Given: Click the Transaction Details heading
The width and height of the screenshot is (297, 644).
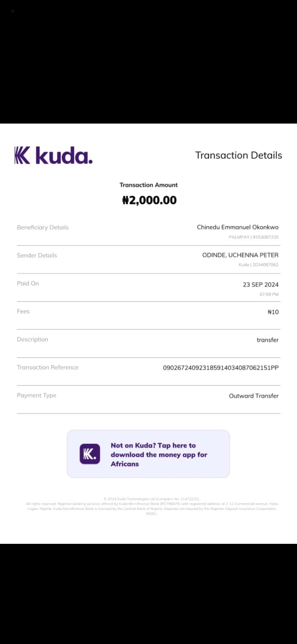Looking at the screenshot, I should tap(238, 155).
